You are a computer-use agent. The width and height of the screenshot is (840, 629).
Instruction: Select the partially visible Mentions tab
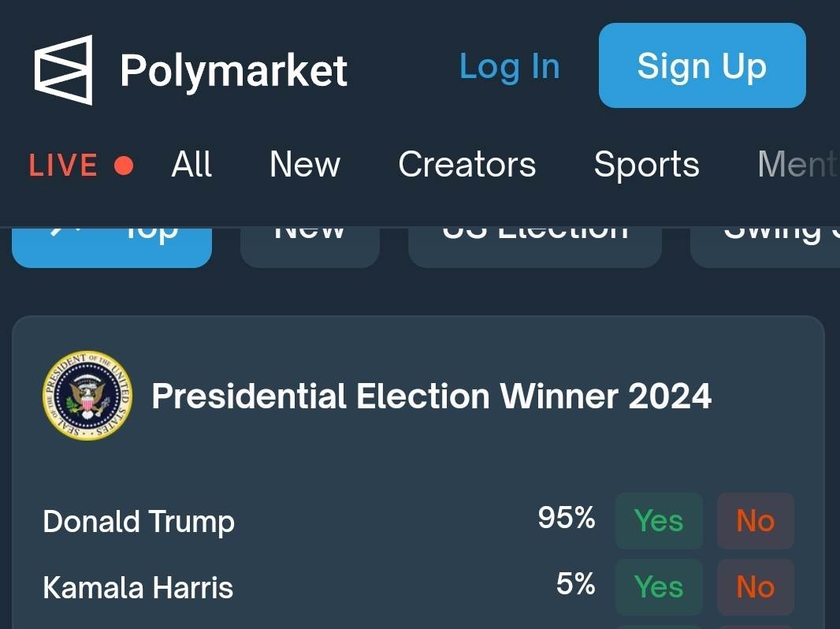[797, 165]
